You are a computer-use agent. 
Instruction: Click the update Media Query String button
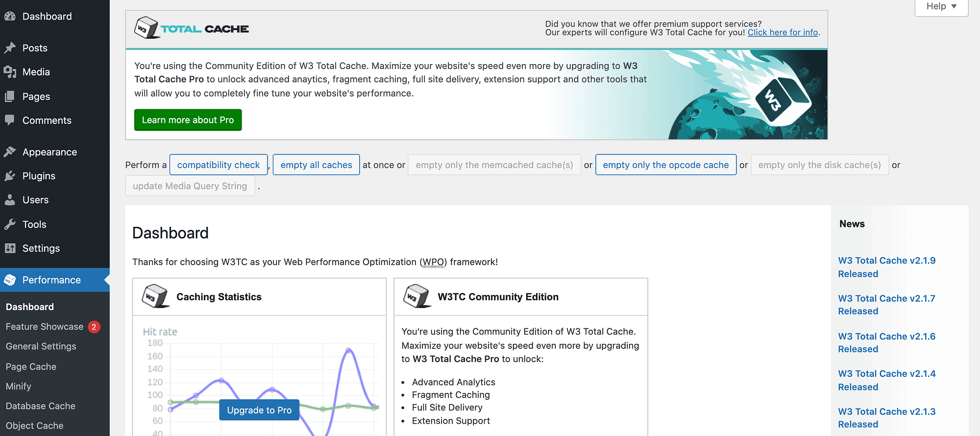click(190, 186)
